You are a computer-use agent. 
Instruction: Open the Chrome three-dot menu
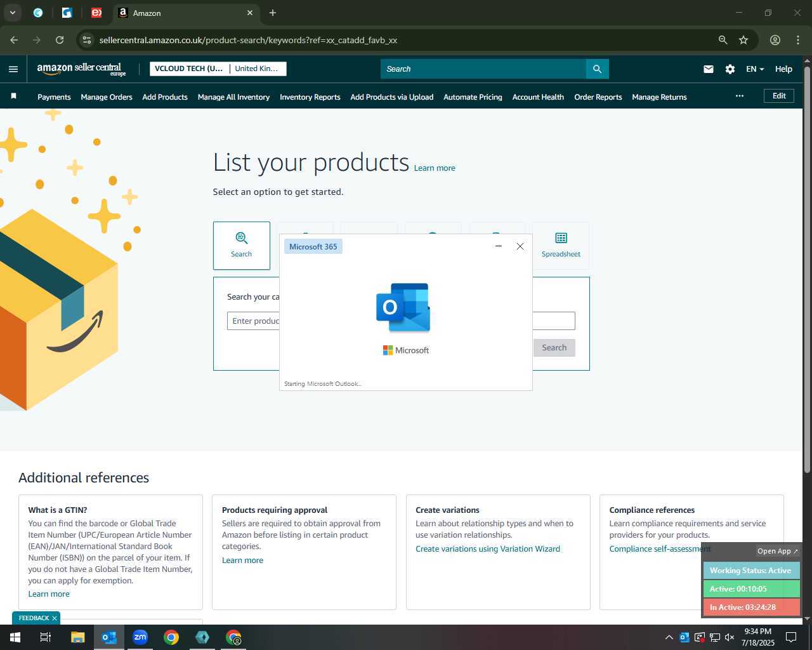(x=798, y=40)
